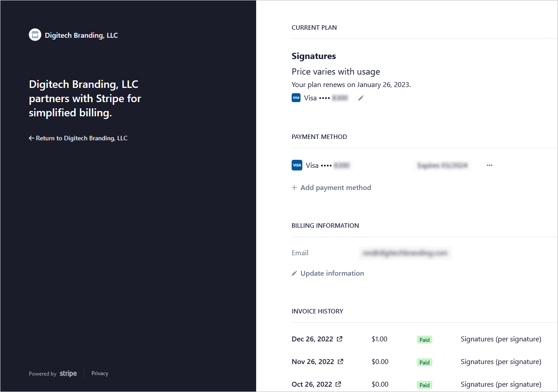
Task: Open the Privacy link in footer
Action: pyautogui.click(x=100, y=374)
